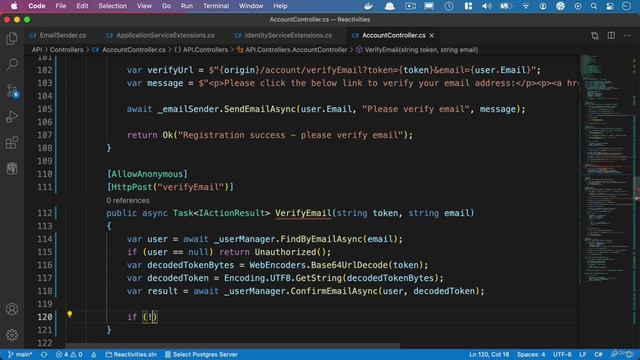Viewport: 640px width, 360px height.
Task: Close the AccountController.cs tab
Action: (x=432, y=36)
